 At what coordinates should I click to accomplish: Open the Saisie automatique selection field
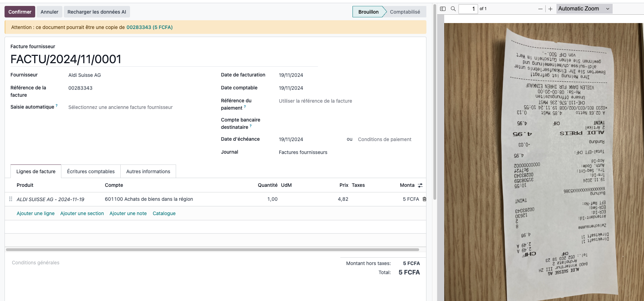point(120,107)
